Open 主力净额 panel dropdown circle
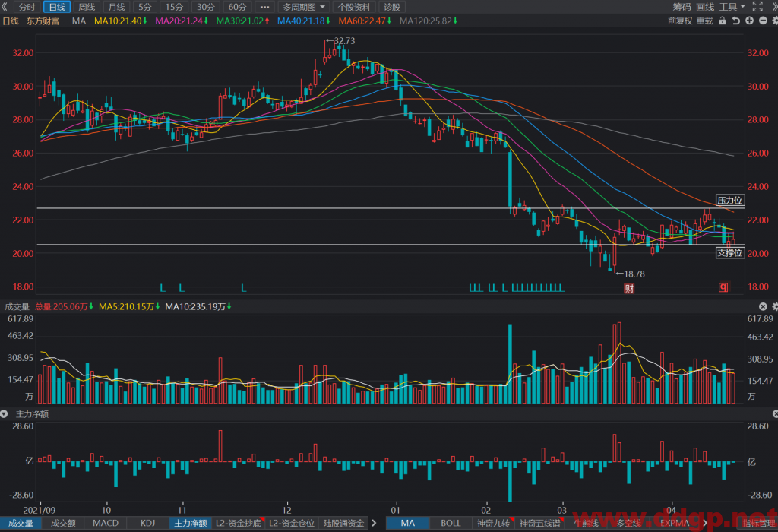Screen dimensions: 778x532 (5, 414)
